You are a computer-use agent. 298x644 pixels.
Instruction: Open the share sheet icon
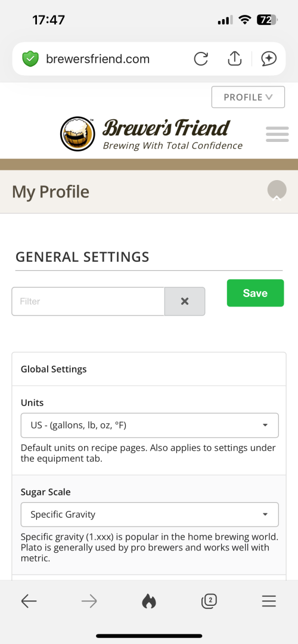234,58
